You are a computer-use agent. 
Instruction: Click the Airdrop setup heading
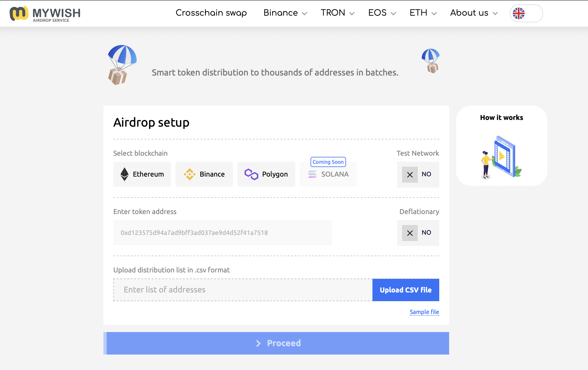click(x=151, y=122)
